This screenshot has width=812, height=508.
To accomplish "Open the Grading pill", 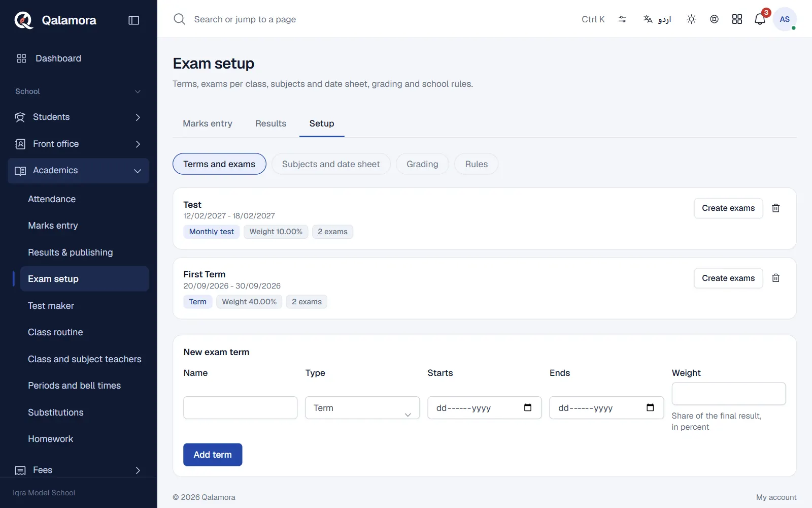I will click(x=422, y=164).
